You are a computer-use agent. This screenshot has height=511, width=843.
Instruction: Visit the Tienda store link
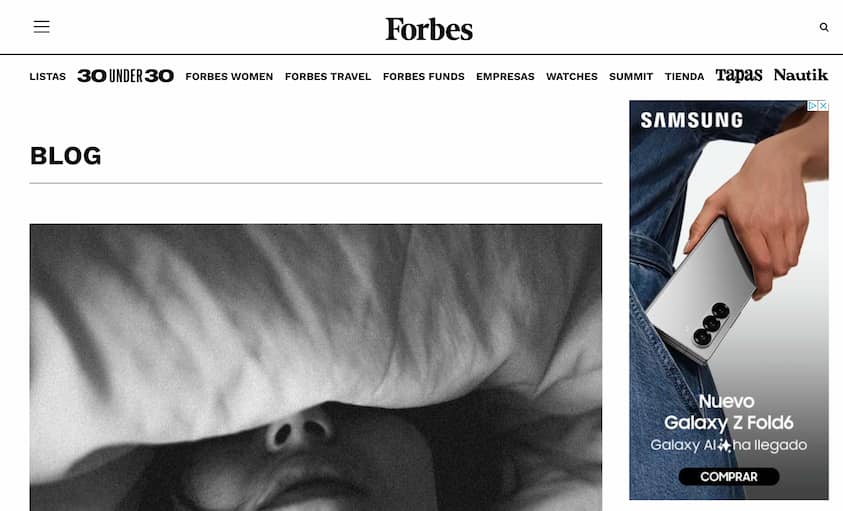684,76
